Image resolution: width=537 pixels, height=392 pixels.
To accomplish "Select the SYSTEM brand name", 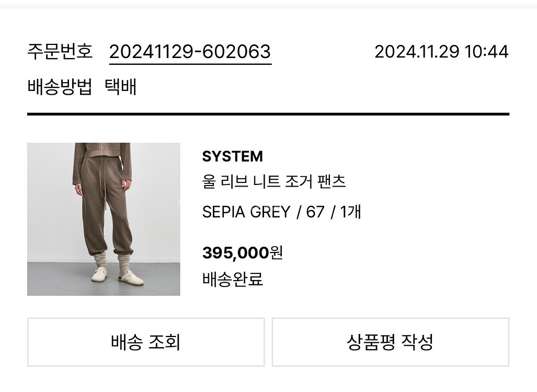I will (x=232, y=156).
